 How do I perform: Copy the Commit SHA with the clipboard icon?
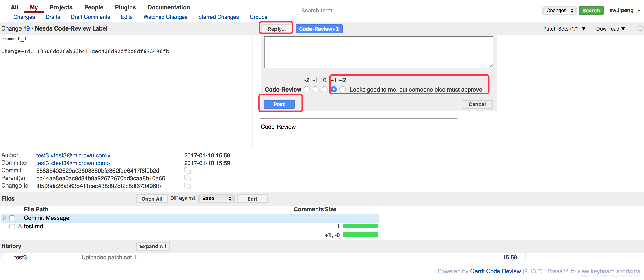(x=187, y=171)
